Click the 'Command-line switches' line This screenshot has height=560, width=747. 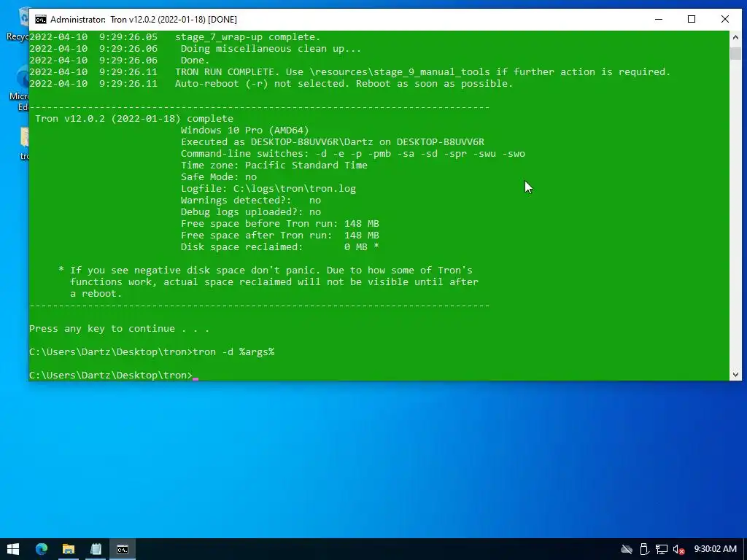click(x=353, y=154)
